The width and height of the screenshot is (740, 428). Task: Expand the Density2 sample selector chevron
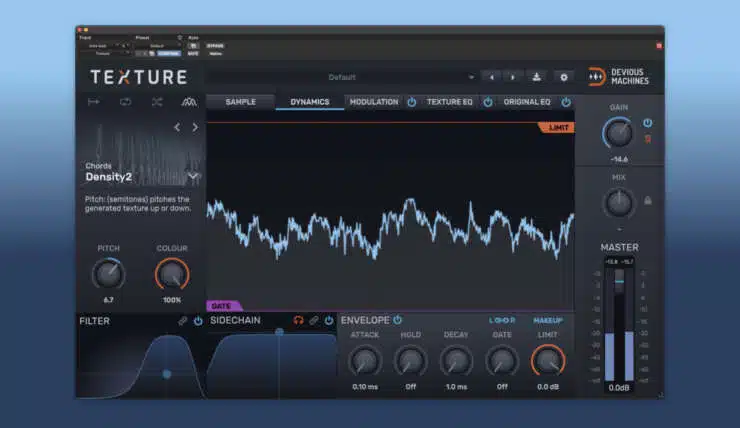(x=193, y=176)
